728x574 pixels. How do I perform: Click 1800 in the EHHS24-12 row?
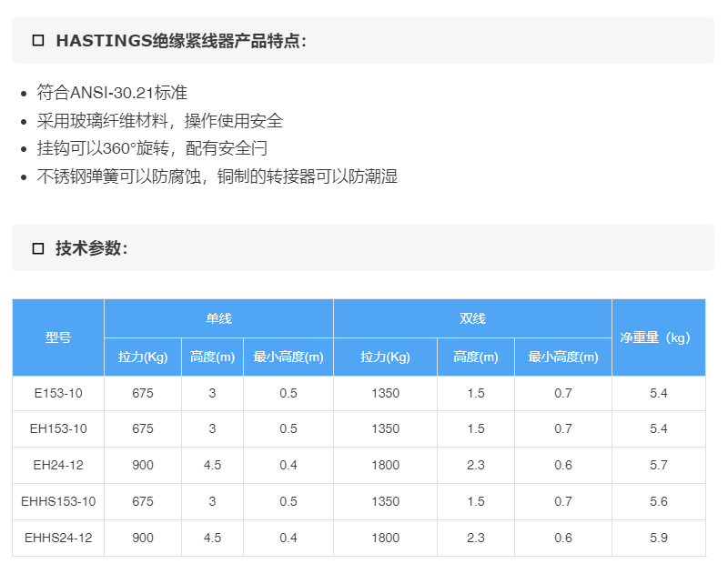tap(385, 538)
